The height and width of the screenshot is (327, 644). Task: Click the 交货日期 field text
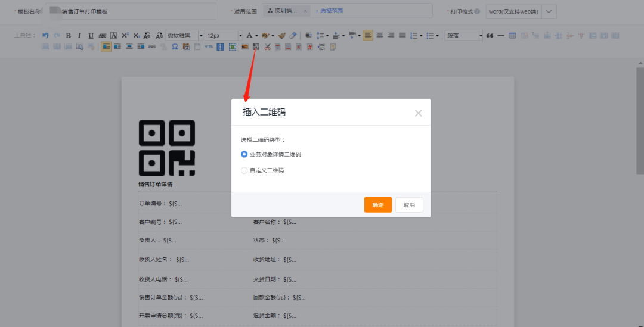pos(274,279)
